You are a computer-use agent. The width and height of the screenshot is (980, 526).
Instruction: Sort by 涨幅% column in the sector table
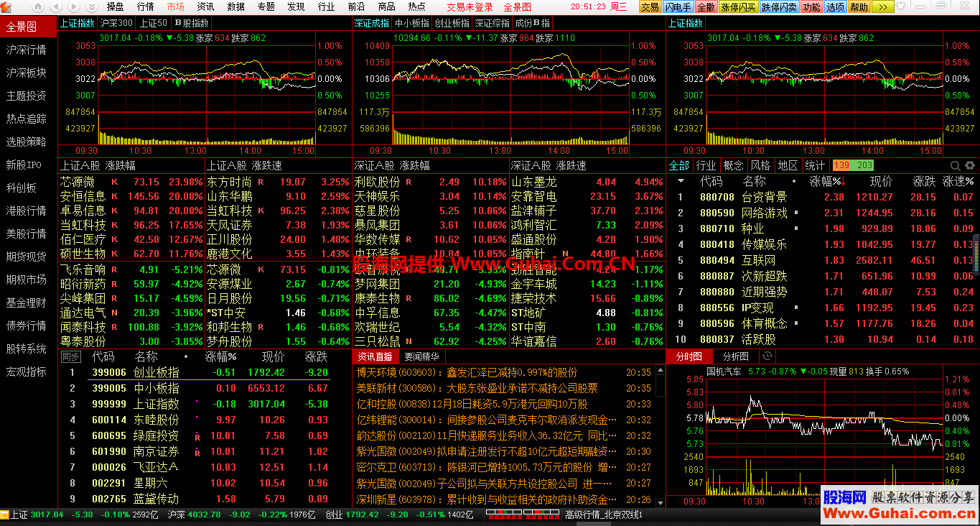click(x=826, y=181)
